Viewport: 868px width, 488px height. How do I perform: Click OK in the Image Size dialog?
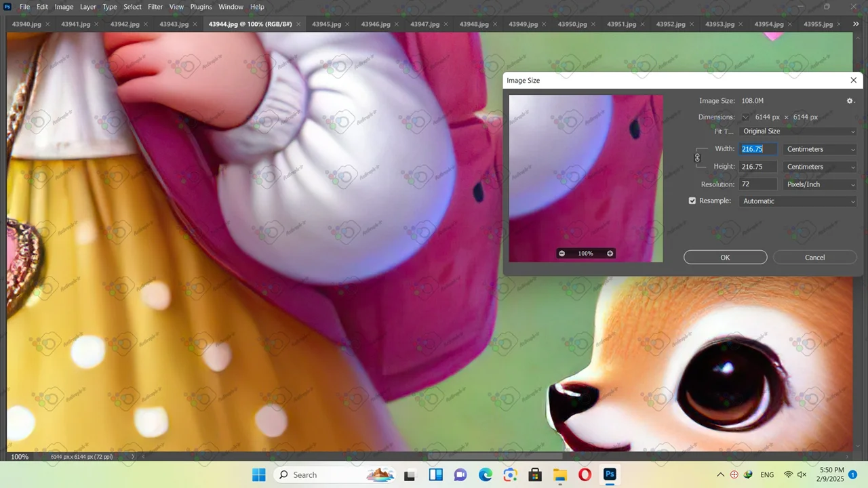pyautogui.click(x=725, y=258)
